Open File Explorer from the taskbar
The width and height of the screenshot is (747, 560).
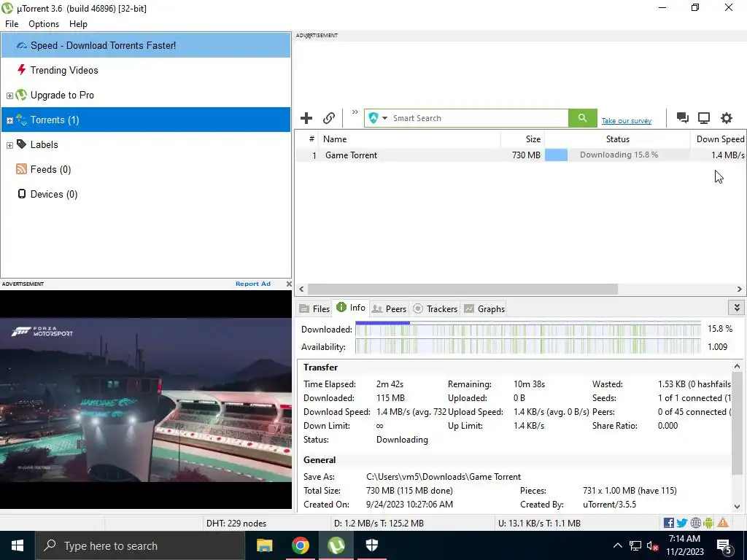coord(264,545)
